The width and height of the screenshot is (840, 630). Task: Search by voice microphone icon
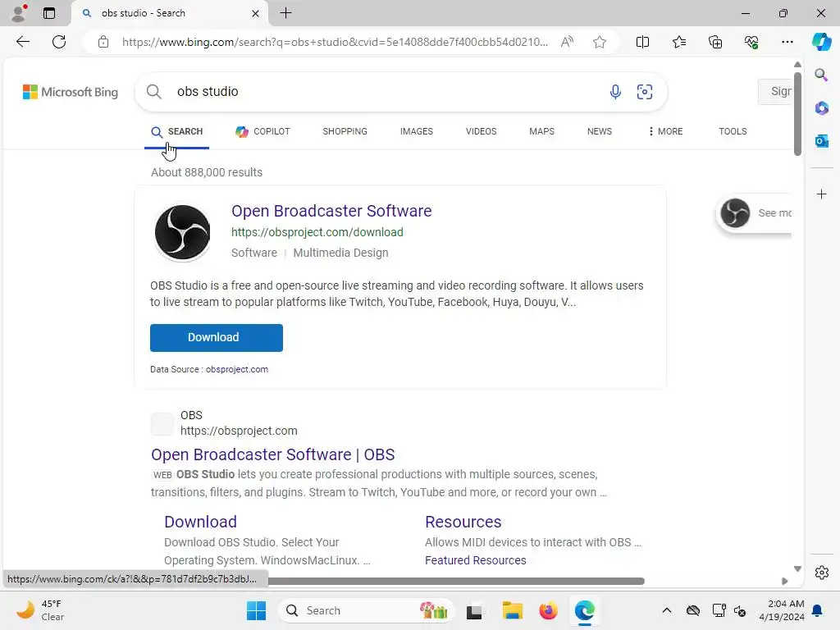click(x=615, y=92)
